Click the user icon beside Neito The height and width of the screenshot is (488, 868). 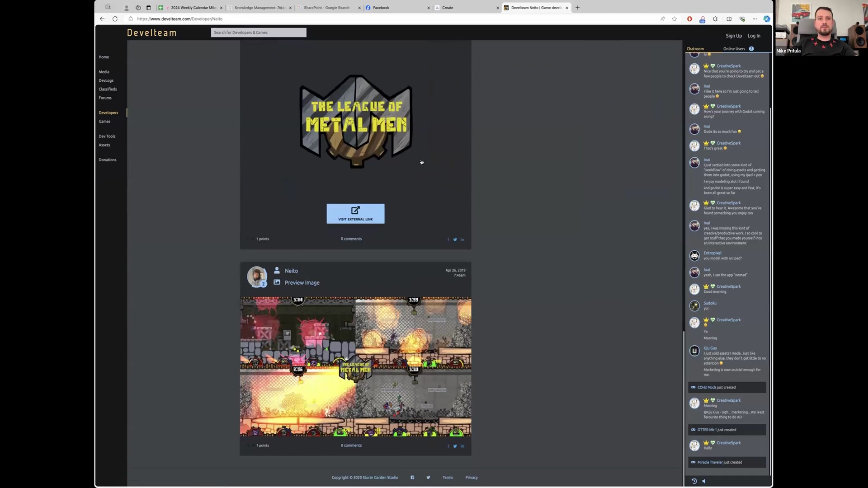277,270
